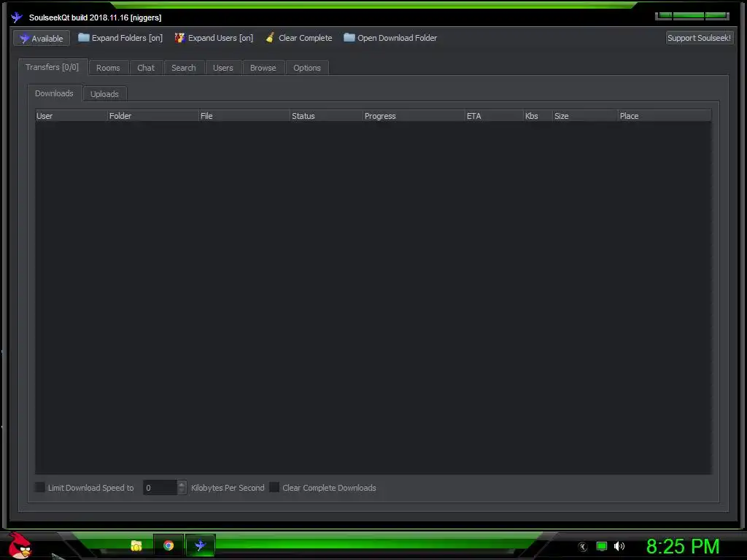Click the 8:25 PM taskbar clock

683,546
